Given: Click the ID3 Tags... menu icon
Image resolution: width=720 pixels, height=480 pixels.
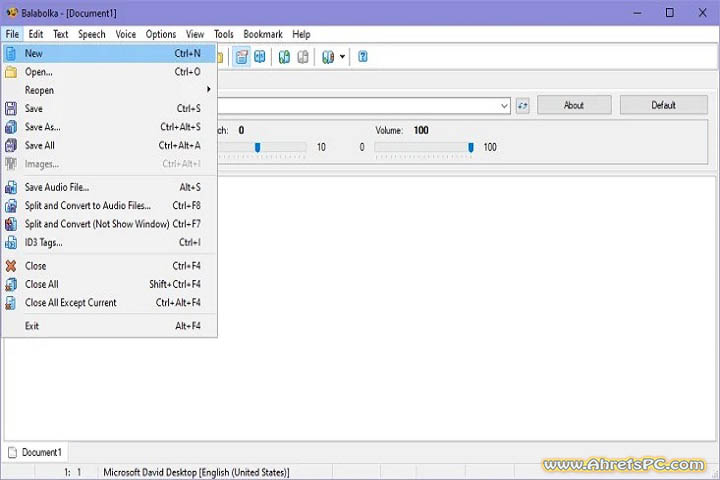Looking at the screenshot, I should (11, 243).
